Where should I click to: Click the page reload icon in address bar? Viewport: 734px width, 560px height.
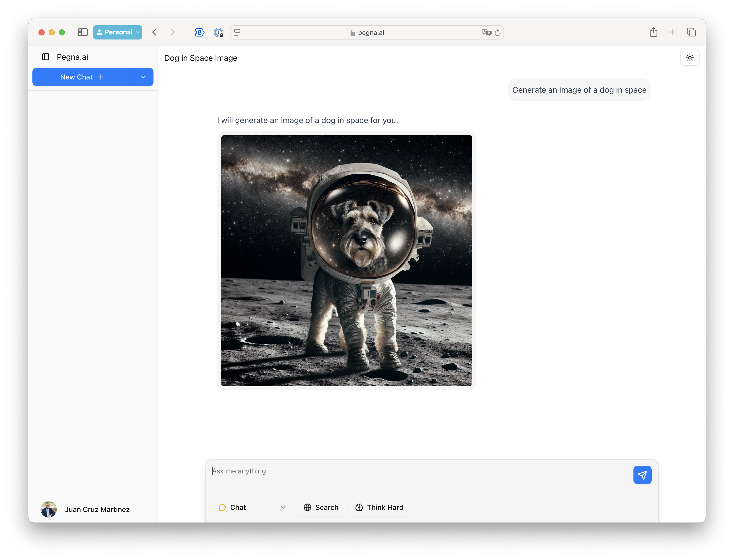tap(497, 33)
